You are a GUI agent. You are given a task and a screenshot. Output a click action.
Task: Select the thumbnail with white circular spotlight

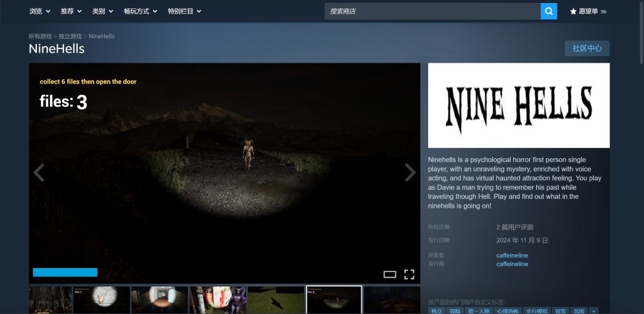(x=101, y=300)
